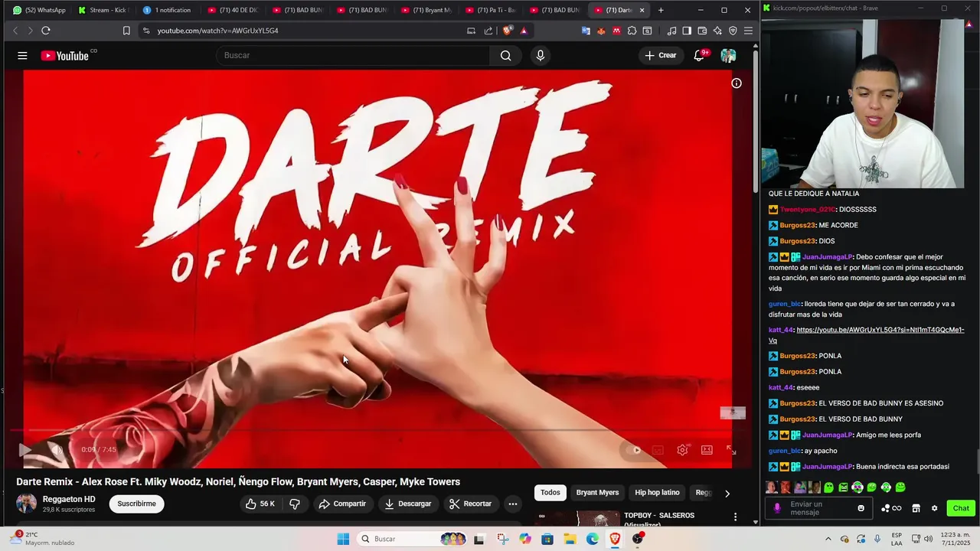980x551 pixels.
Task: Open video player settings gear
Action: tap(682, 450)
